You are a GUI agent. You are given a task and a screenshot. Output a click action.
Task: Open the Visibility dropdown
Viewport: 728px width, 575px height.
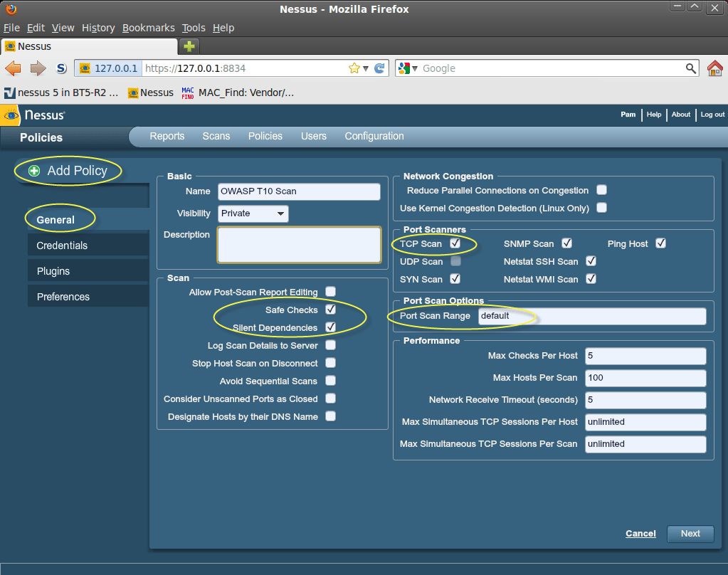(253, 213)
